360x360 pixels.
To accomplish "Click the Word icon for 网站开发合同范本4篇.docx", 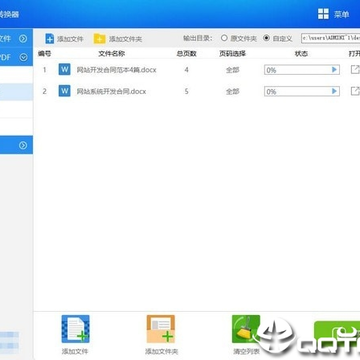I will (64, 70).
